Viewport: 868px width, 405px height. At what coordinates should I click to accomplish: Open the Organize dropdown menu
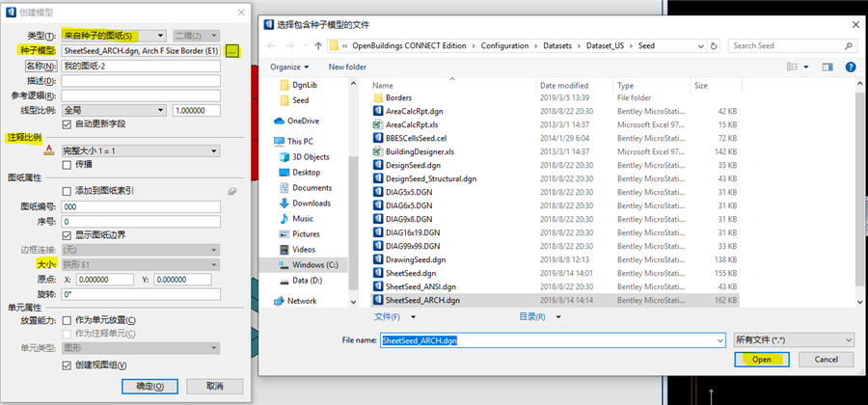(x=289, y=67)
